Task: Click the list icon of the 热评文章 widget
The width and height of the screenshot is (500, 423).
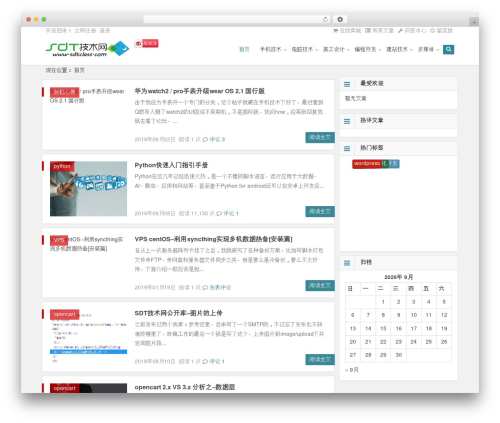Action: [x=347, y=121]
